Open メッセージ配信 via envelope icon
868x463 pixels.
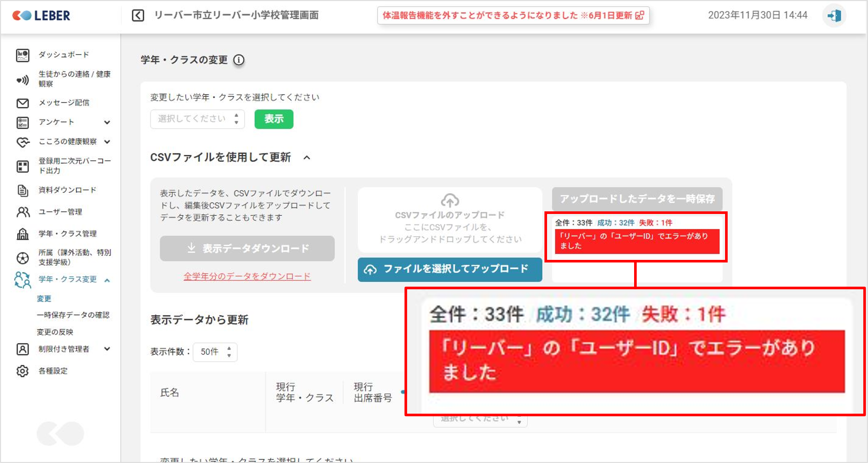[x=23, y=103]
